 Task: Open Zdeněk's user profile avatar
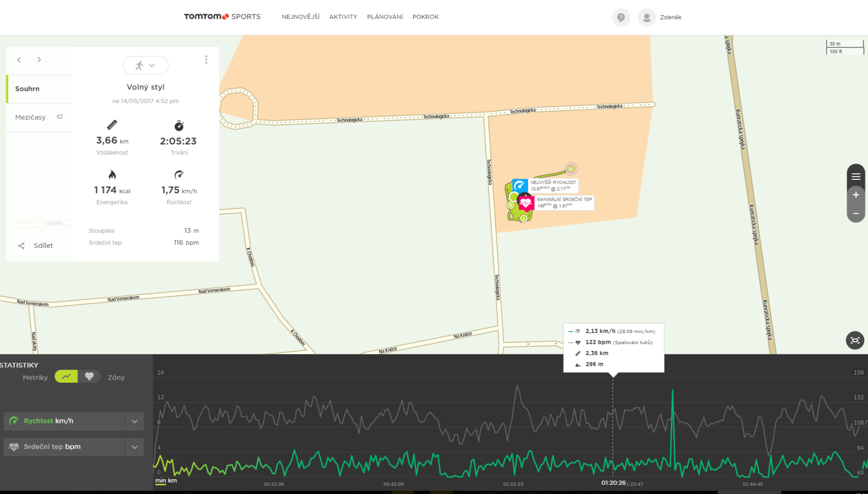coord(646,17)
